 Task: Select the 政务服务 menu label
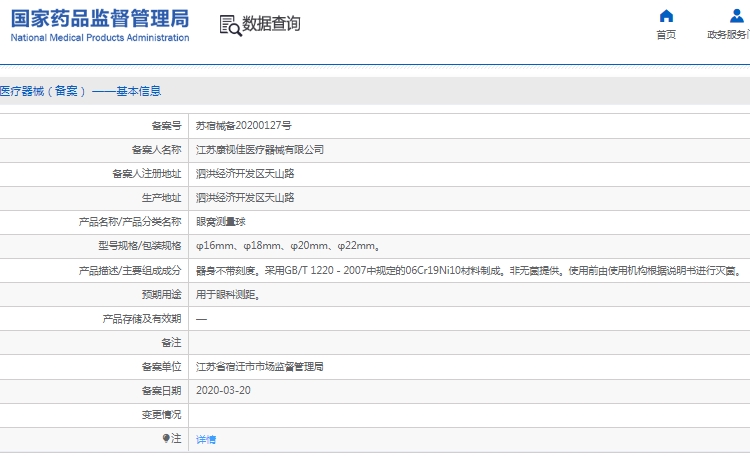click(728, 34)
